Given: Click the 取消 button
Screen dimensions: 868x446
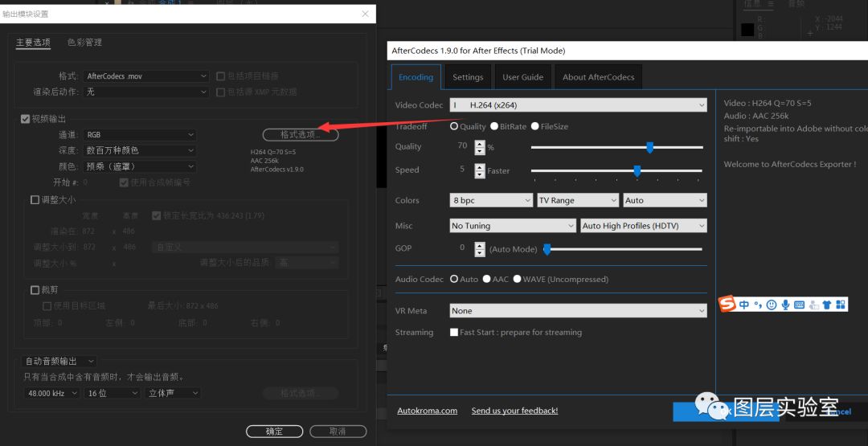Looking at the screenshot, I should click(338, 431).
